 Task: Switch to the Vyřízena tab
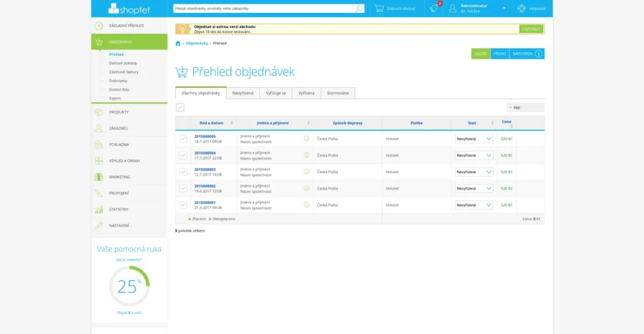306,93
